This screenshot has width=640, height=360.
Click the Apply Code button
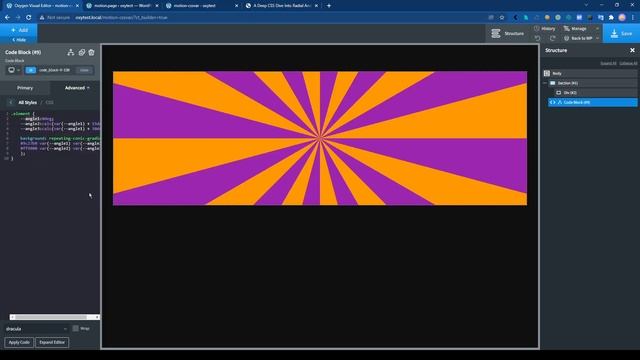pyautogui.click(x=19, y=342)
